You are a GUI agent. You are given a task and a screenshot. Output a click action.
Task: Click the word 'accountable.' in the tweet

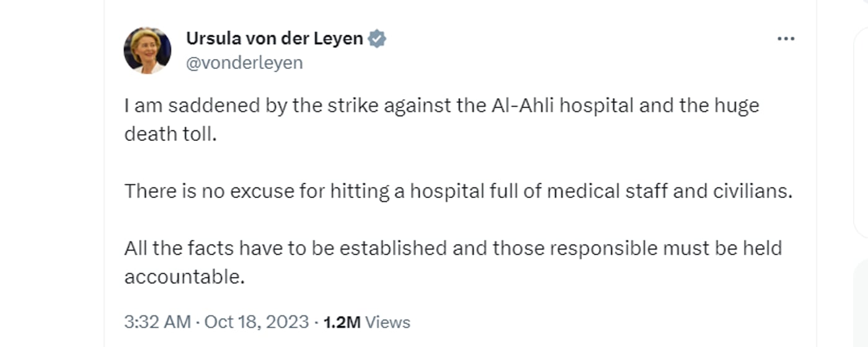coord(185,276)
